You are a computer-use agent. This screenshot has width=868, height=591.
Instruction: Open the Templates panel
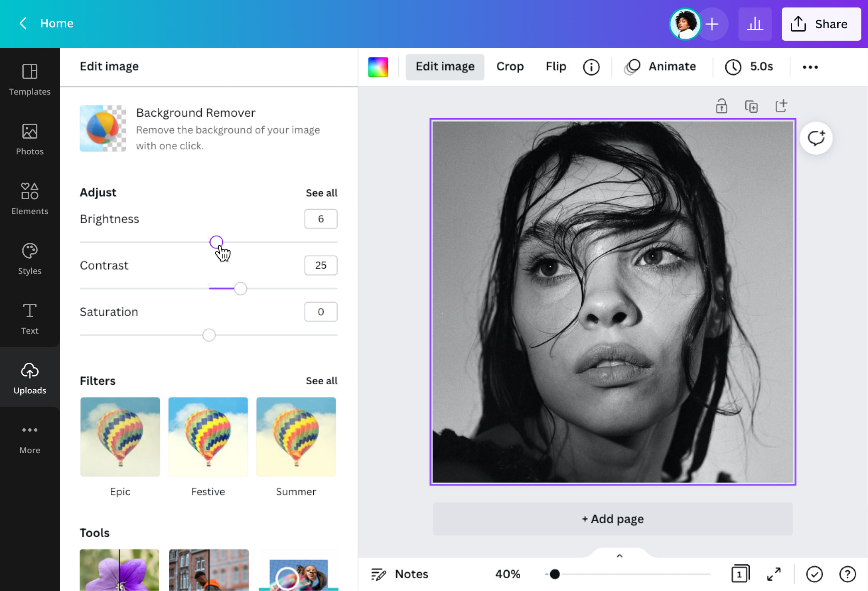(29, 80)
